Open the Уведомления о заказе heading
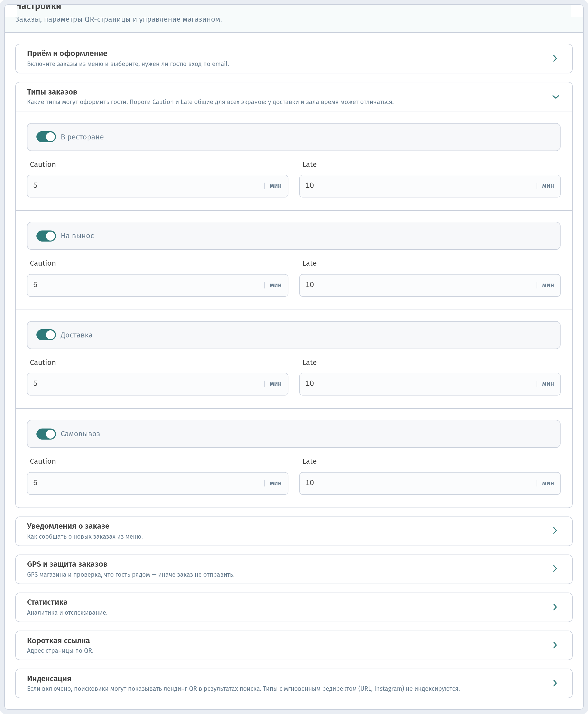This screenshot has width=588, height=714. (68, 526)
